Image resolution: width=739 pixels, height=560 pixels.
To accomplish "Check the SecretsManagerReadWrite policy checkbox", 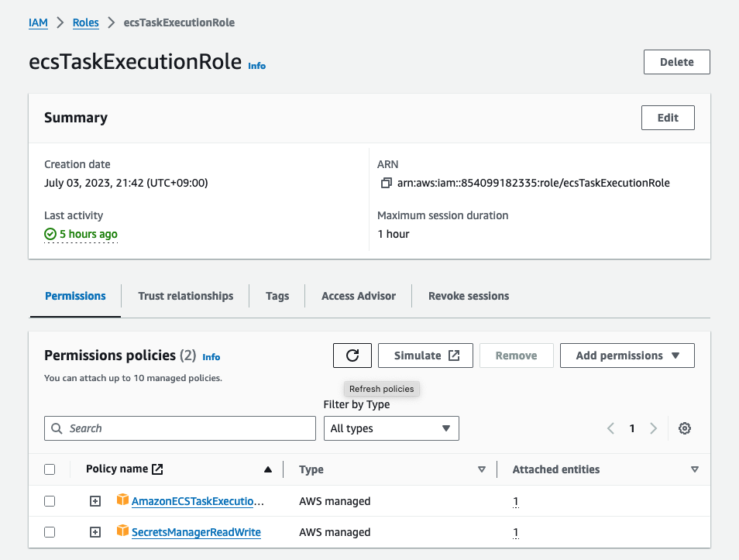I will point(50,532).
